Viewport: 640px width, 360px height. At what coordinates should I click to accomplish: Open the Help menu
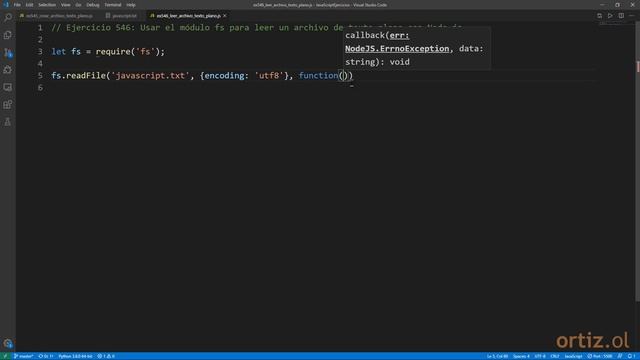pyautogui.click(x=131, y=5)
